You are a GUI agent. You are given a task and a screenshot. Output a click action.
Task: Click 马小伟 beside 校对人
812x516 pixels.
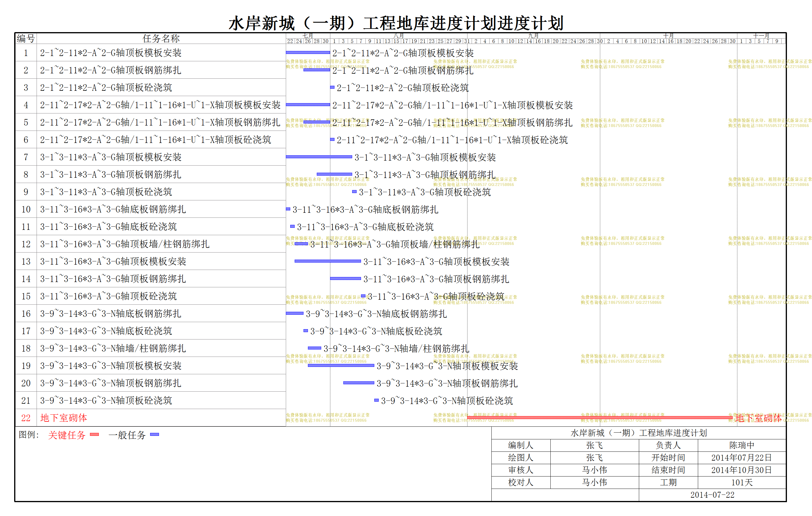tap(595, 482)
